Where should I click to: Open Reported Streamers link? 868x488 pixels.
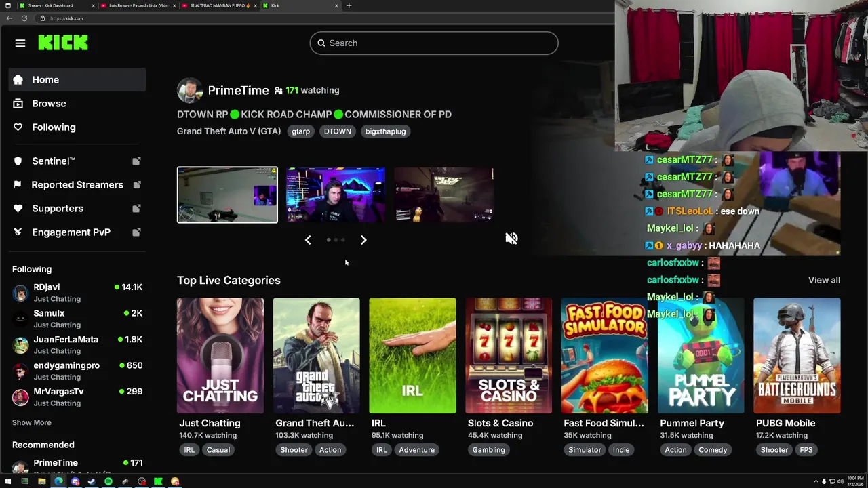coord(77,185)
